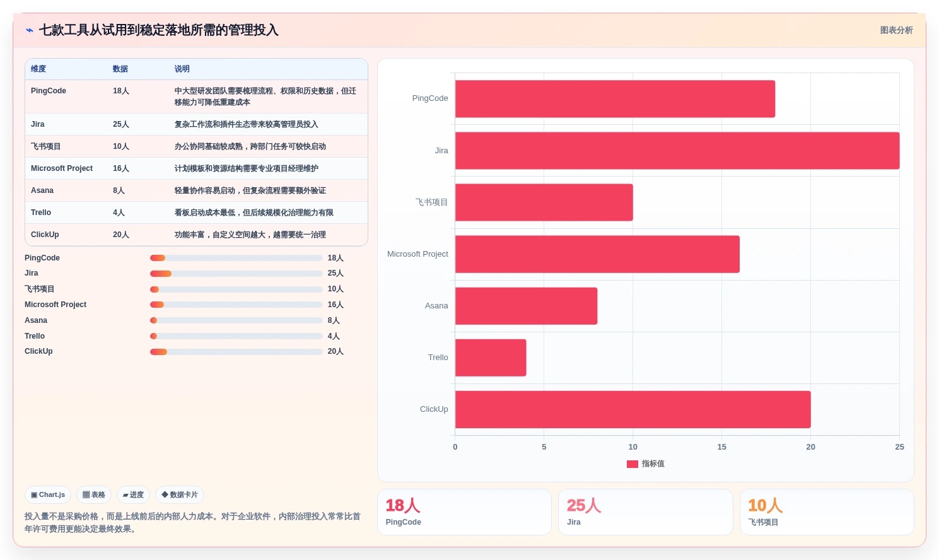Click the 维度 column header
This screenshot has height=560, width=939.
(38, 69)
